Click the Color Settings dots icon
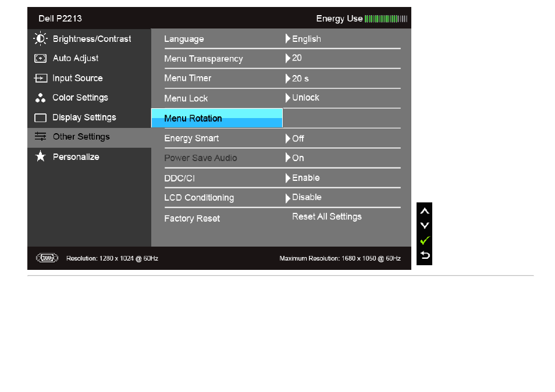 pos(40,98)
